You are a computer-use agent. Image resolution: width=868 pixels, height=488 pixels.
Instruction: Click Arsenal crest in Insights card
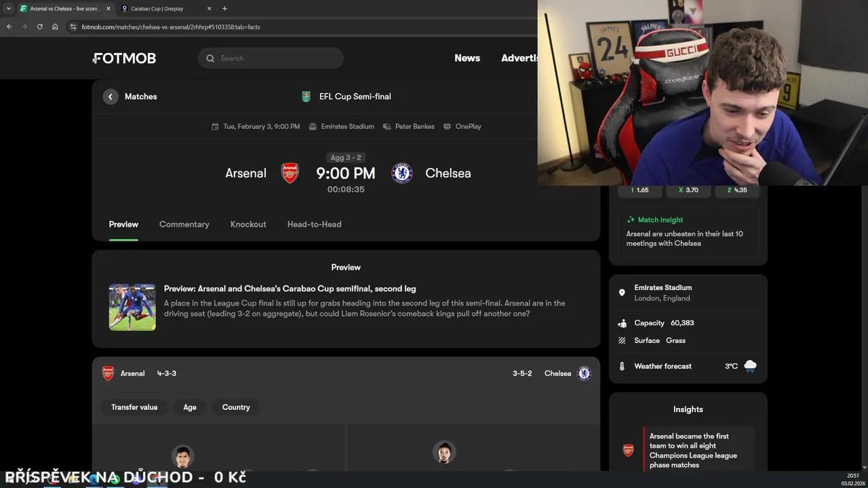pos(629,451)
